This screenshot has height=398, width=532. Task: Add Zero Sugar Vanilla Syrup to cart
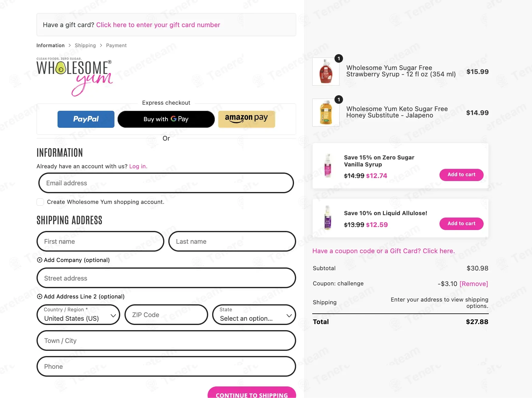click(x=461, y=175)
